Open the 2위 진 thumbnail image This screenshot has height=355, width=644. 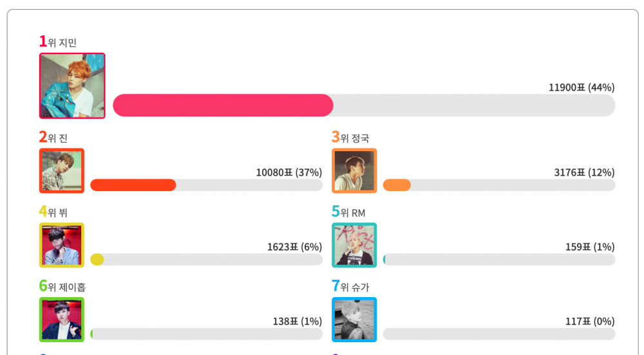point(62,171)
